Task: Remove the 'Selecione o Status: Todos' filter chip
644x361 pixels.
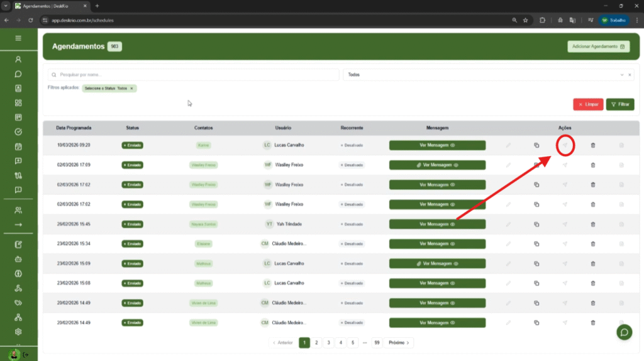Action: [131, 89]
